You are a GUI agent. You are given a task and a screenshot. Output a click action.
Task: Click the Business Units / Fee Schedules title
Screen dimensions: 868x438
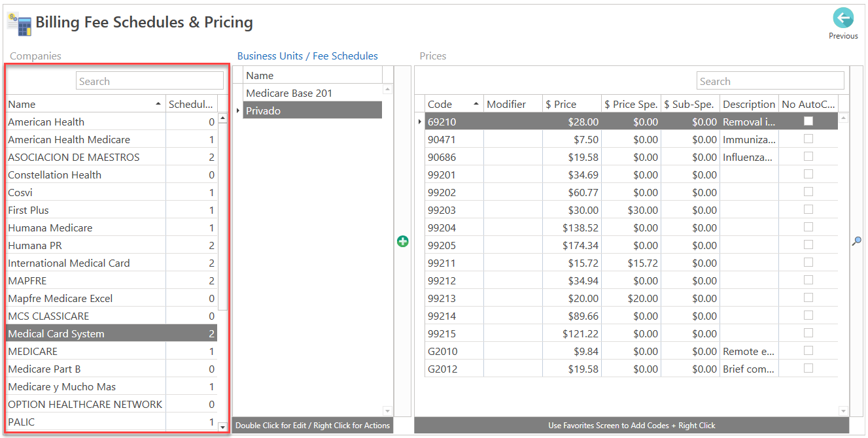click(307, 56)
